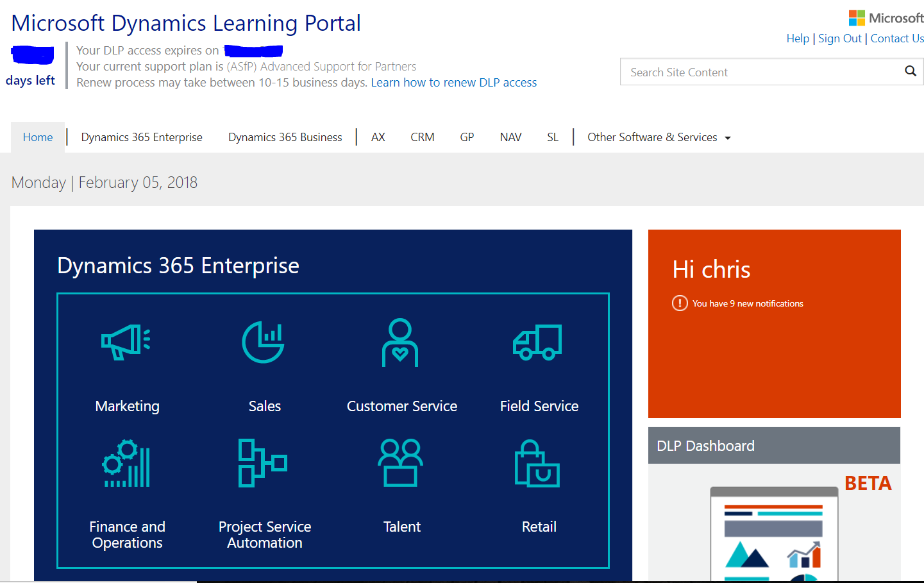
Task: Open the Retail shopping bag icon
Action: (537, 464)
